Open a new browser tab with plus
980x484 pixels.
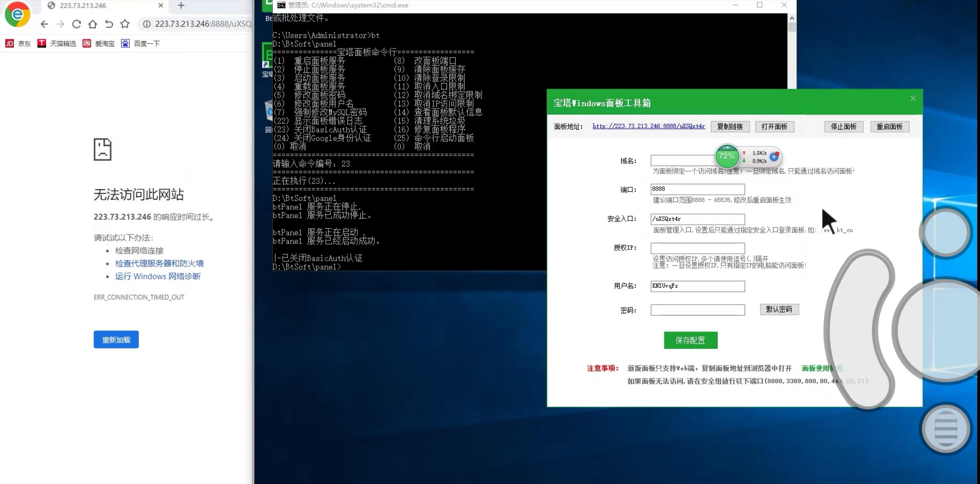[181, 5]
